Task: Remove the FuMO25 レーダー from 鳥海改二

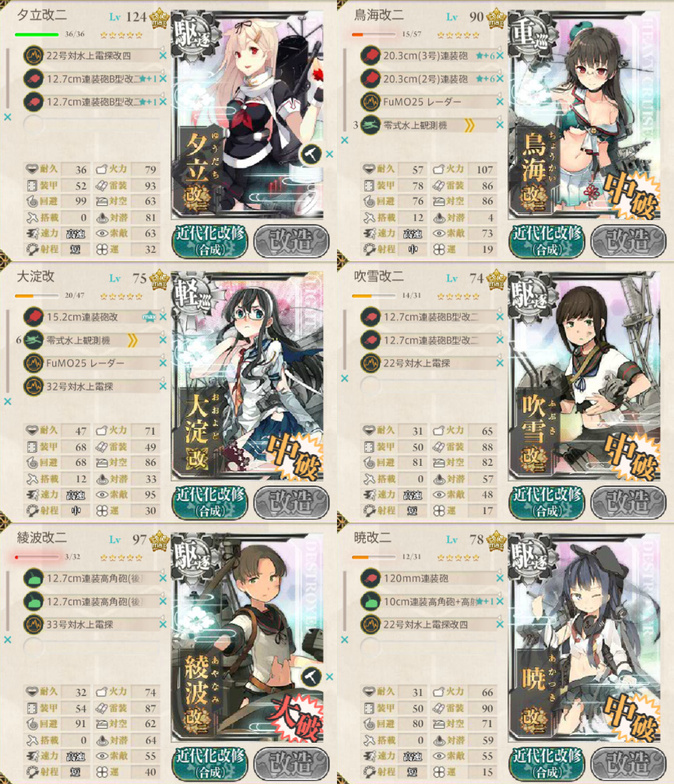Action: 500,101
